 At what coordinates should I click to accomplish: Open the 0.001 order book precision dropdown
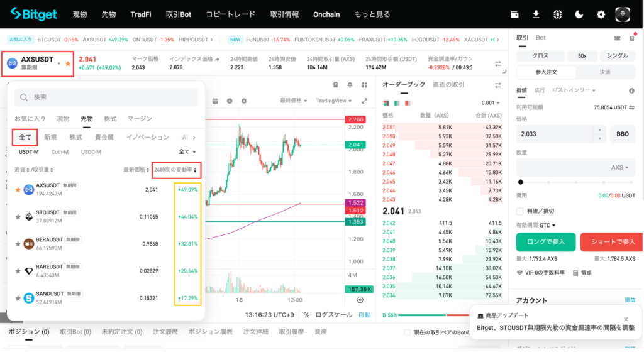[491, 102]
